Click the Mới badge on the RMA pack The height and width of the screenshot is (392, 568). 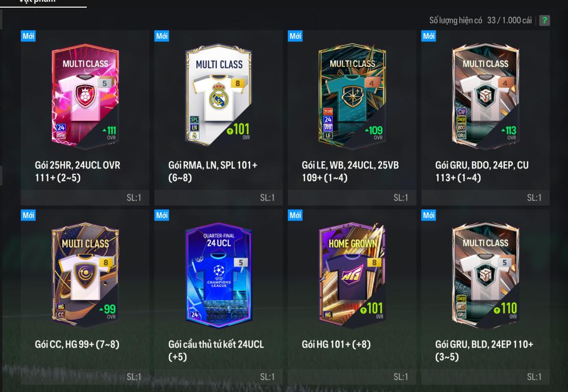click(162, 36)
